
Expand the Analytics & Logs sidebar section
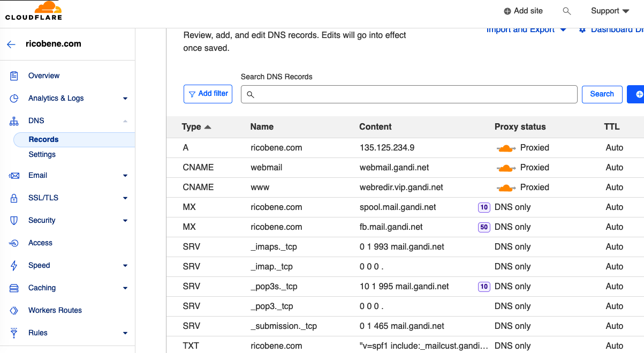[x=125, y=99]
